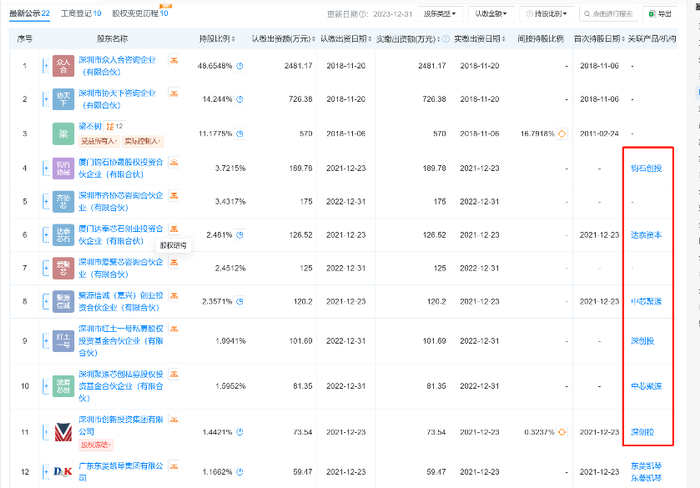Click the indirect holding chain icon beside 16.7918%

(561, 132)
